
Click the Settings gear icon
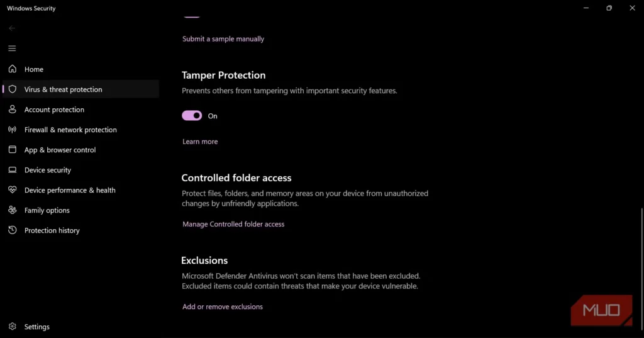[12, 327]
